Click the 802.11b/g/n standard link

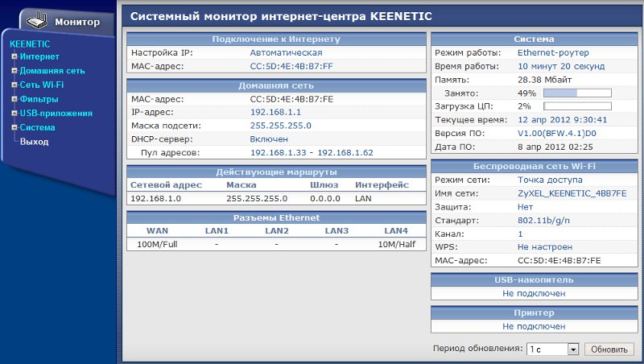point(544,221)
